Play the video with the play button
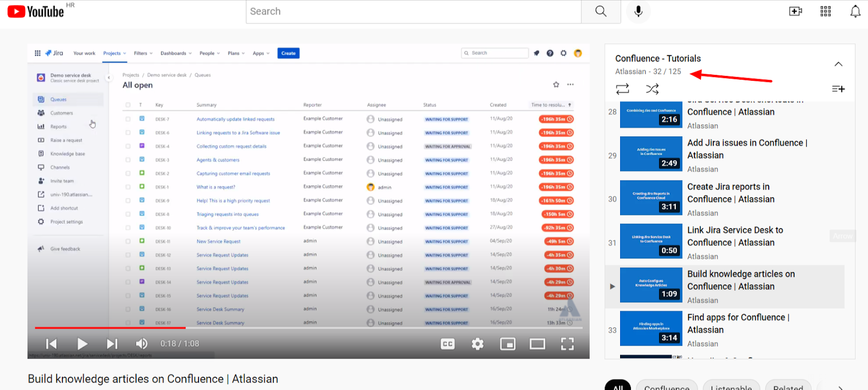The height and width of the screenshot is (390, 868). coord(82,344)
